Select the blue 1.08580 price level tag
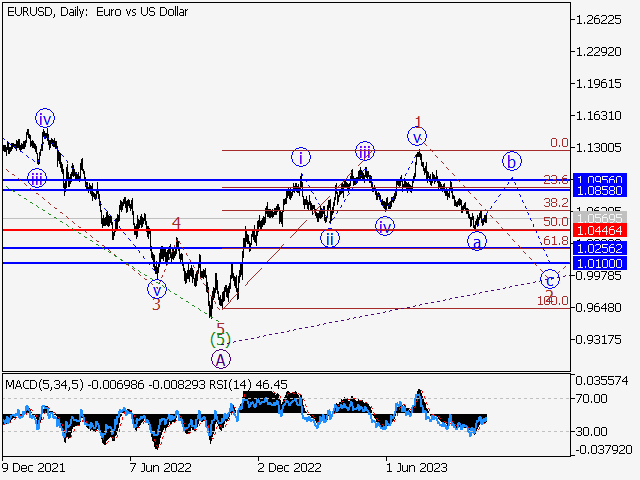 tap(600, 190)
